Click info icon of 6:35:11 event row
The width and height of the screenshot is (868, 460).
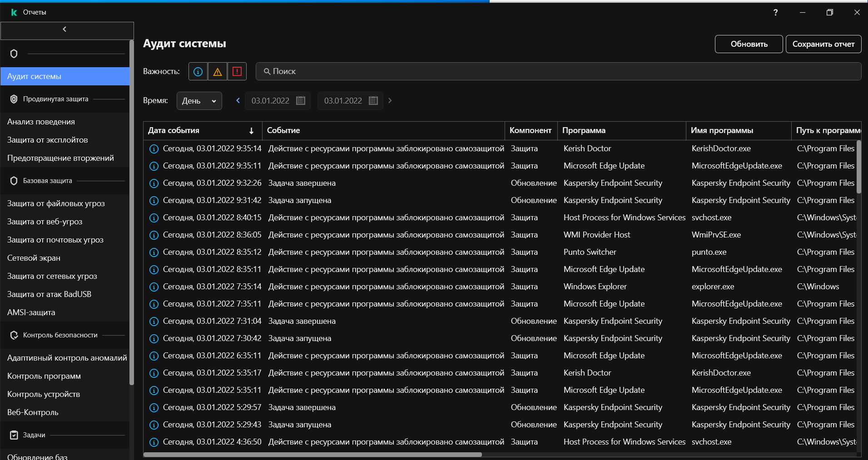pyautogui.click(x=154, y=356)
